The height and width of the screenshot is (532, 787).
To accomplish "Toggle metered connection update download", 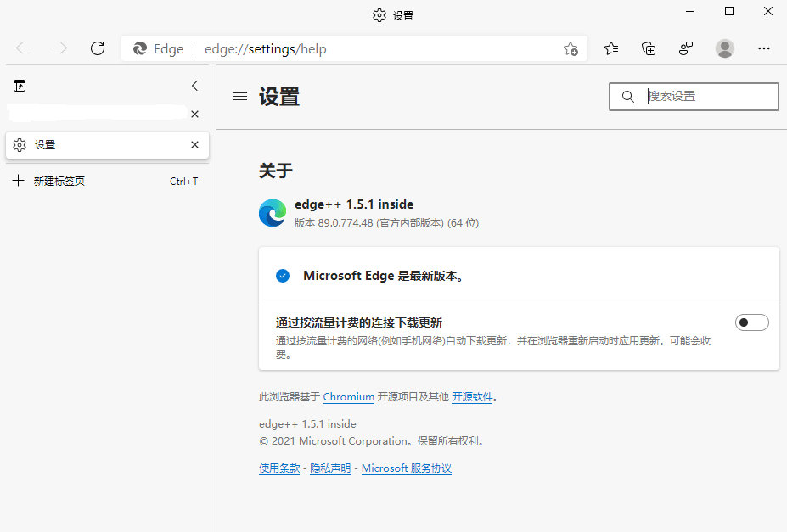I will click(x=752, y=322).
